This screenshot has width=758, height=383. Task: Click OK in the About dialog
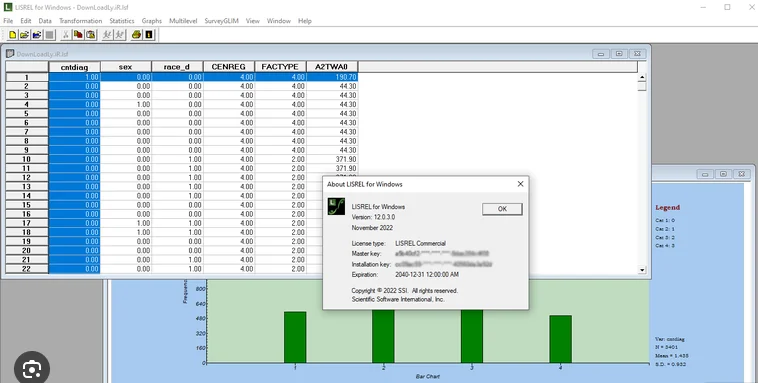(502, 209)
